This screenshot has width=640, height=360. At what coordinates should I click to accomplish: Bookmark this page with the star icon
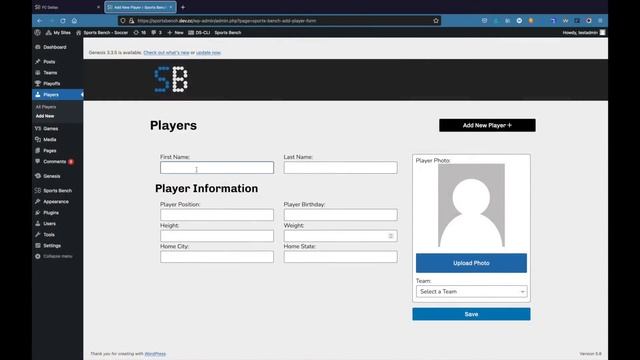click(436, 20)
